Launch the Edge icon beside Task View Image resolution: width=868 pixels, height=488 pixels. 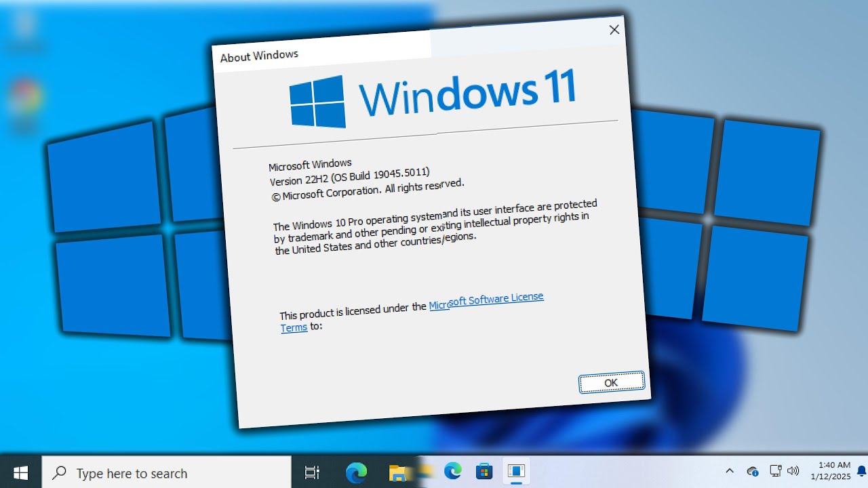tap(356, 472)
